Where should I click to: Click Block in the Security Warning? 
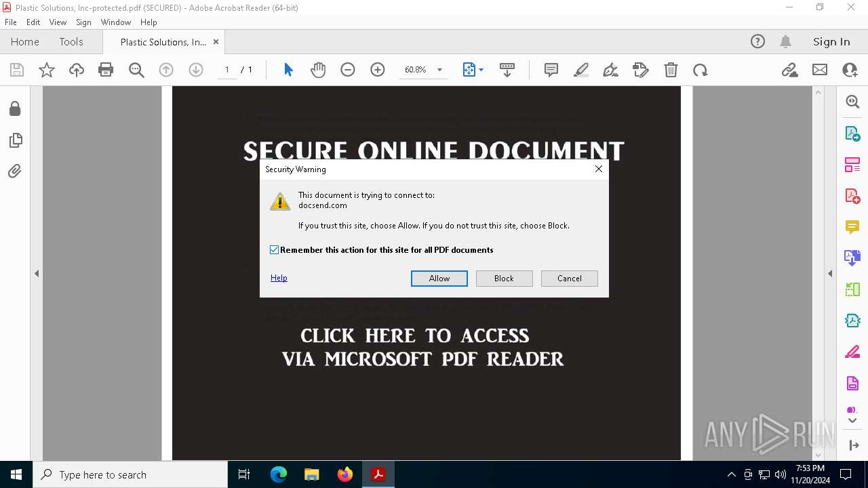(x=504, y=279)
